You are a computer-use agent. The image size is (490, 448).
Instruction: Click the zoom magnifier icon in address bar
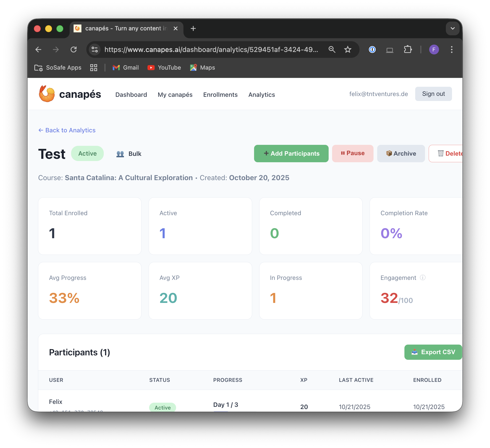click(332, 50)
